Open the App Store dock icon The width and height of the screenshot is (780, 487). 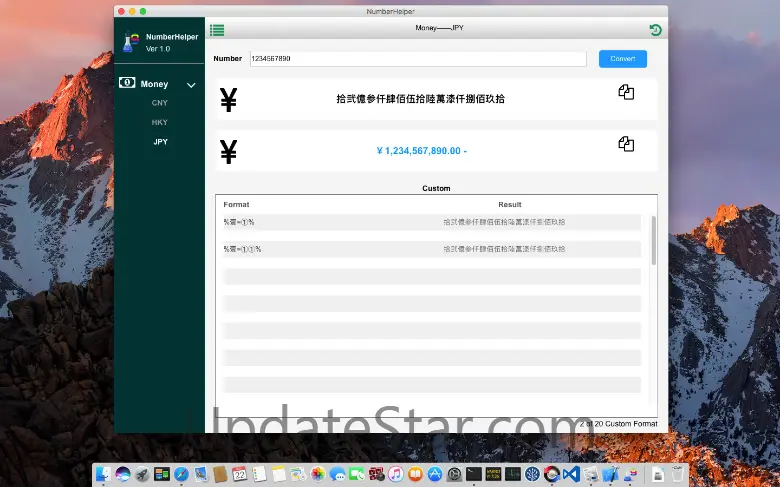(x=435, y=474)
